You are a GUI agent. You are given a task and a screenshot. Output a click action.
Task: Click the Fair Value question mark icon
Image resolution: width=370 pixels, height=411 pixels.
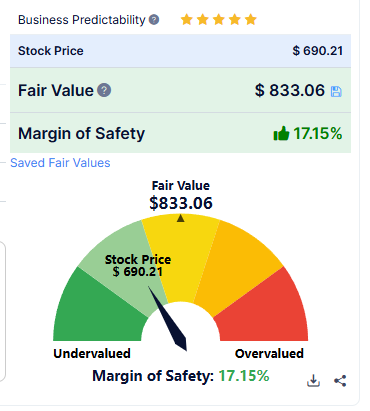click(x=104, y=90)
